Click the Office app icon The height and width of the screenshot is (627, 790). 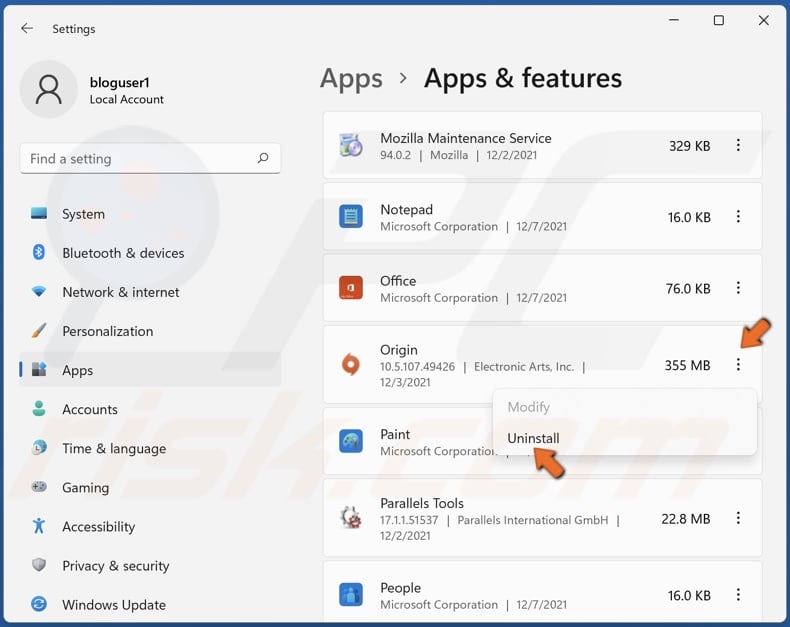(351, 288)
